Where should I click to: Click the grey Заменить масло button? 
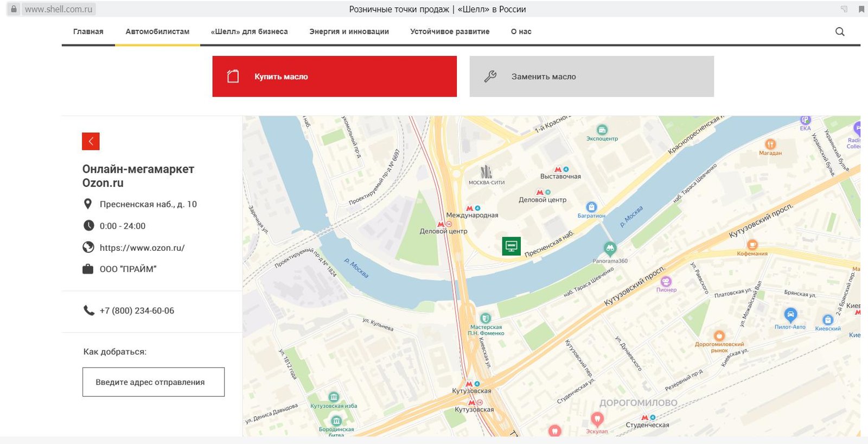click(591, 77)
